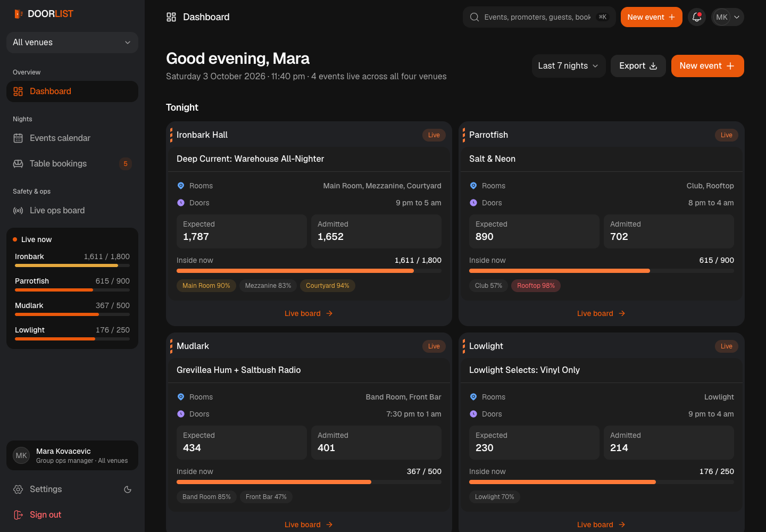The width and height of the screenshot is (766, 532).
Task: Click Mudlark row in Live now panel
Action: (x=72, y=309)
